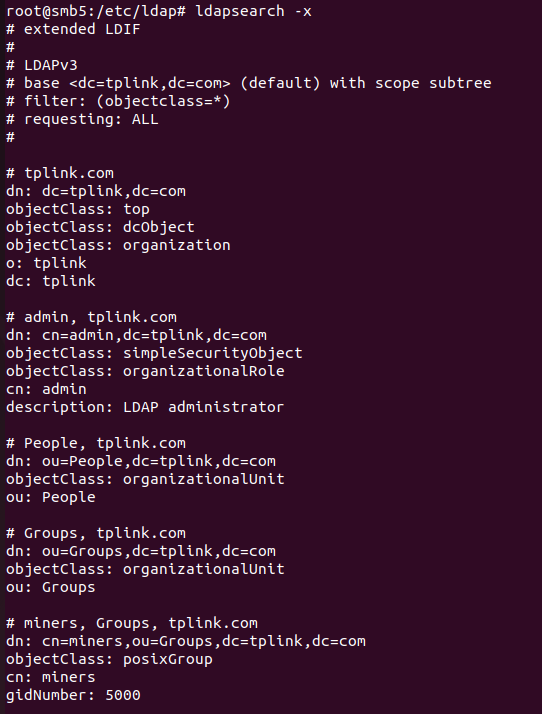This screenshot has height=714, width=542.
Task: Click the 'dn: cn=miners,ou=Groups' entry line
Action: (186, 642)
